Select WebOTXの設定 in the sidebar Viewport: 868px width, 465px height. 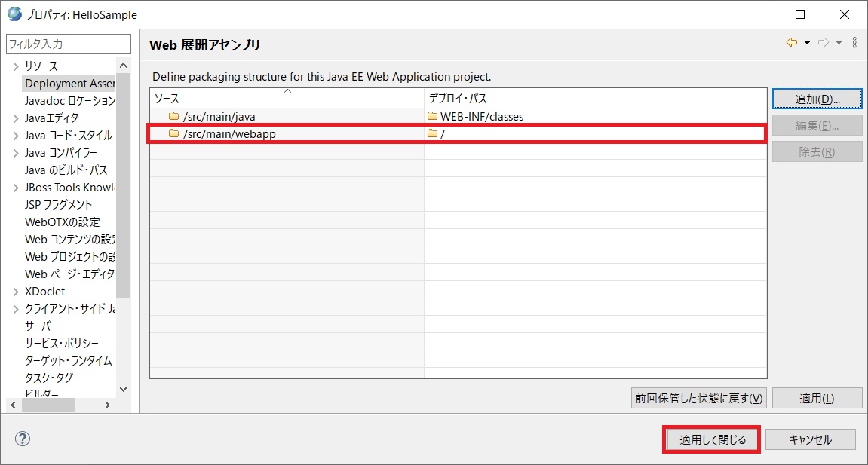point(62,222)
